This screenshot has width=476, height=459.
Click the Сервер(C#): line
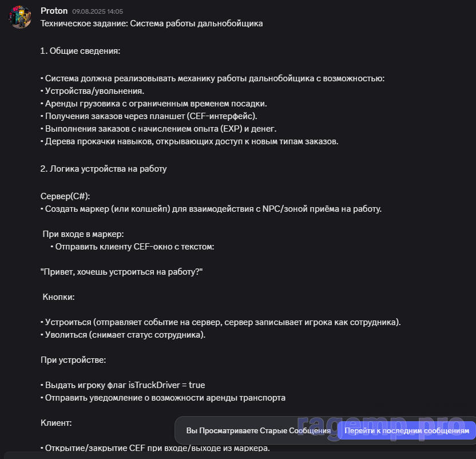pyautogui.click(x=65, y=196)
